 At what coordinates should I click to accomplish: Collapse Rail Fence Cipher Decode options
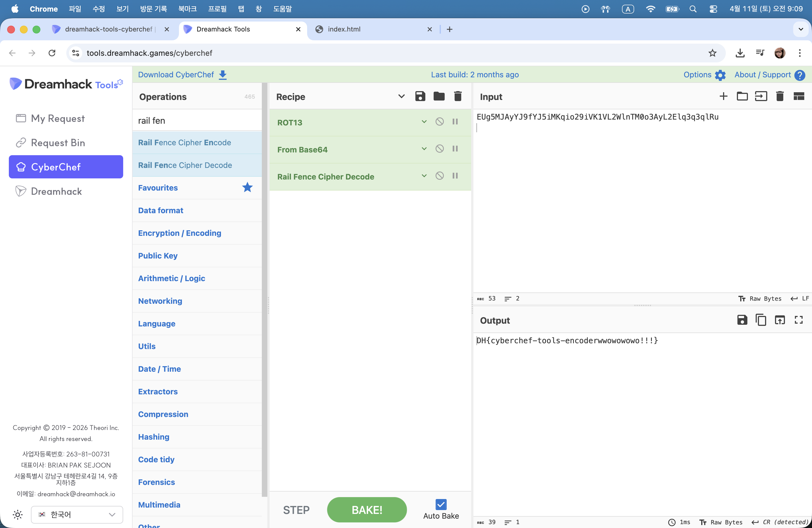tap(424, 176)
